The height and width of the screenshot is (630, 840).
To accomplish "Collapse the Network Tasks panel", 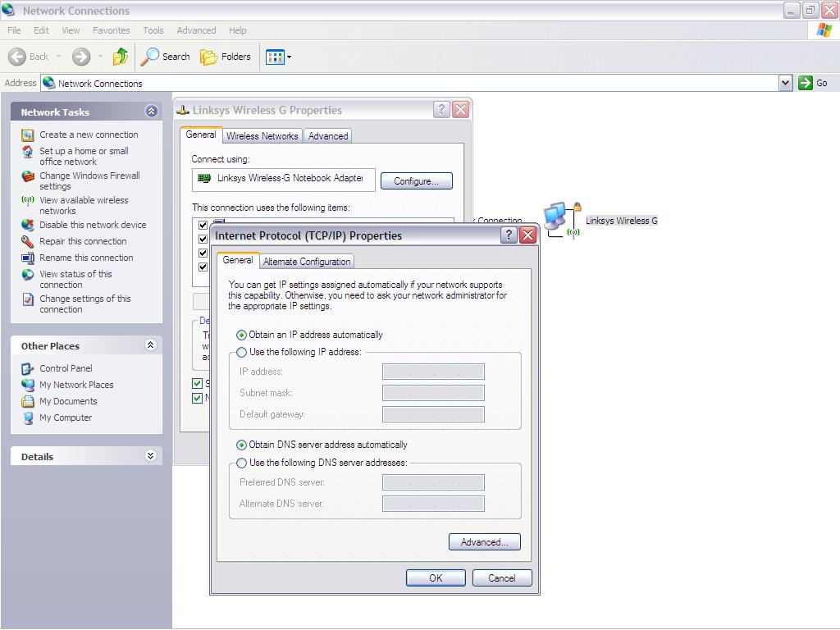I will click(x=152, y=111).
